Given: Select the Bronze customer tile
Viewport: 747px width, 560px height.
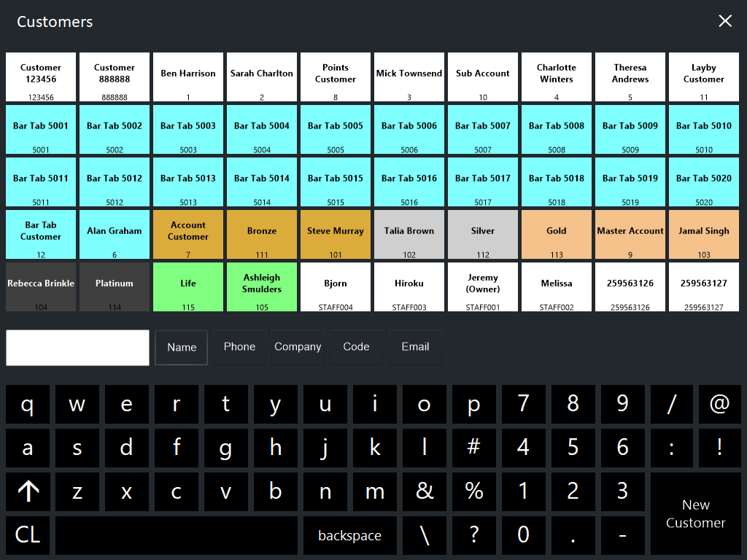Looking at the screenshot, I should pos(262,234).
